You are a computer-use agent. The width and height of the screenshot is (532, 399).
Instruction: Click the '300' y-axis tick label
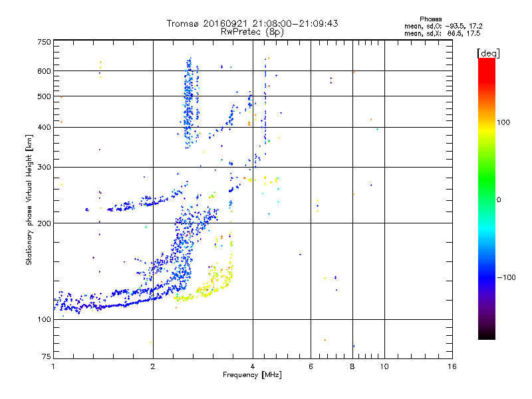[x=44, y=167]
